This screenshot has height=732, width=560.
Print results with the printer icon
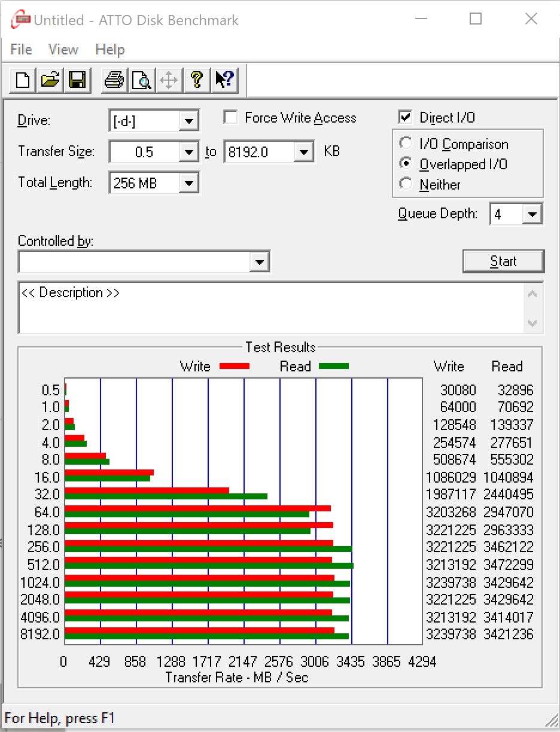(x=114, y=80)
